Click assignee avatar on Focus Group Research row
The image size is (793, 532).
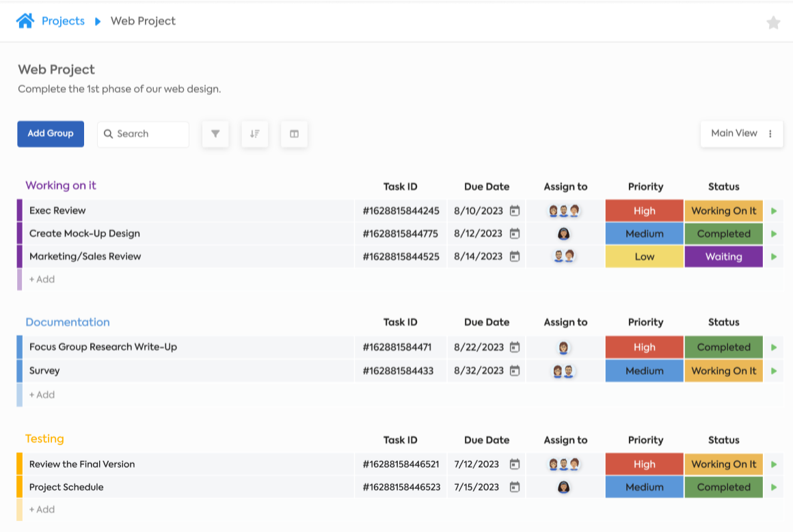[563, 347]
